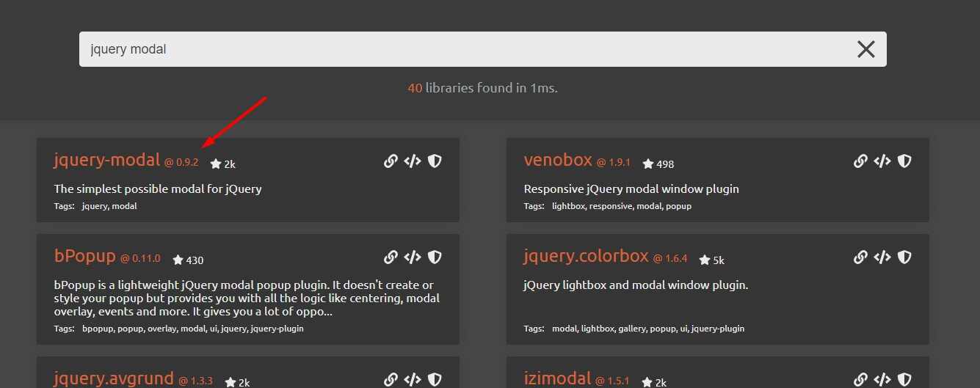The height and width of the screenshot is (388, 980).
Task: Click '40 libraries found in 1ms.' text
Action: [483, 88]
